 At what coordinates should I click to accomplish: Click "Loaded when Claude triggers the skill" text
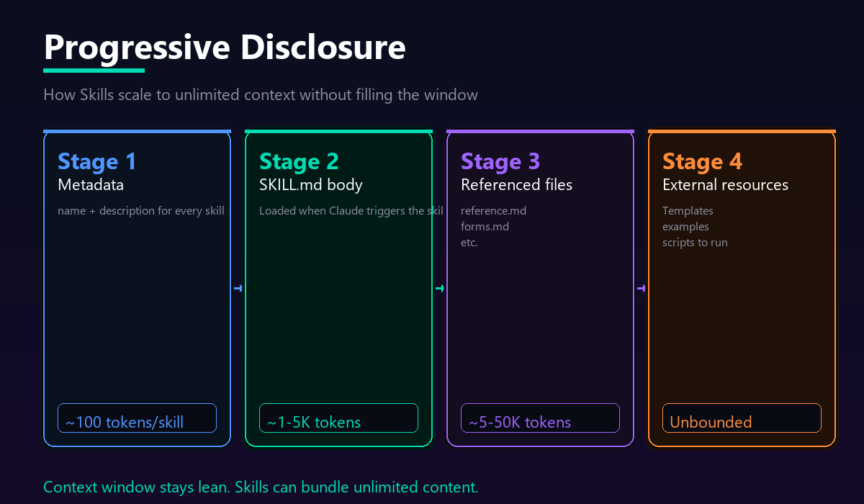click(x=351, y=211)
